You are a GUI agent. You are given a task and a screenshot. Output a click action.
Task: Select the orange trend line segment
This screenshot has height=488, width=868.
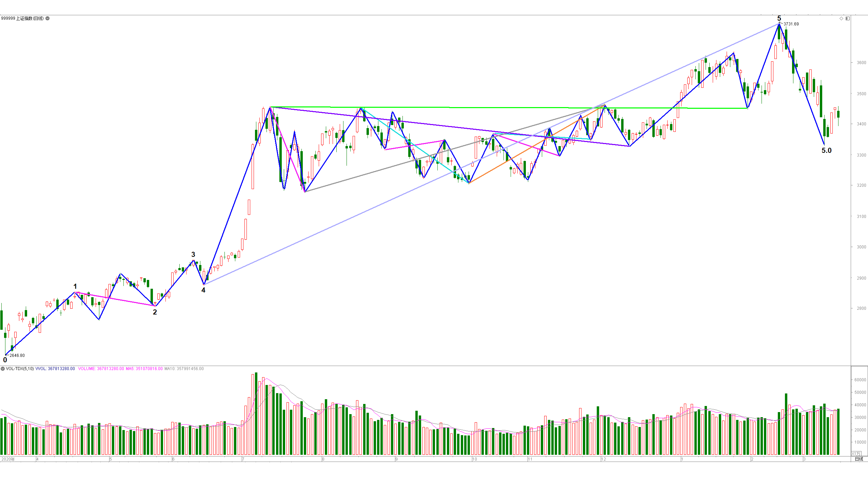pyautogui.click(x=536, y=144)
